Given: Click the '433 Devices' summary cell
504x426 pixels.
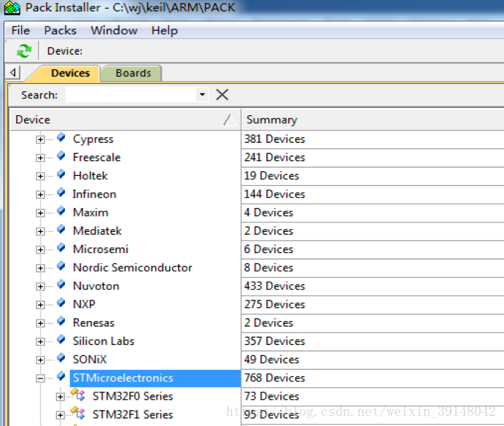Looking at the screenshot, I should (x=373, y=286).
